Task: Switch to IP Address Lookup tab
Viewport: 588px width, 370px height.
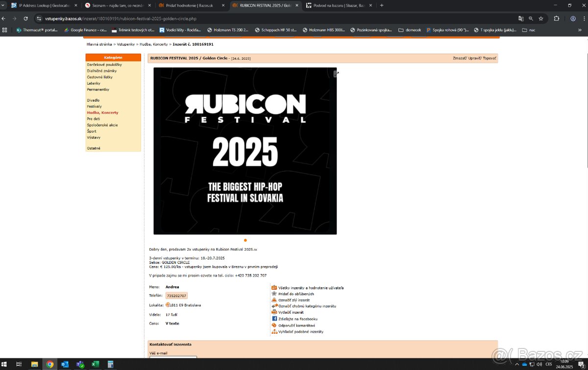Action: click(45, 5)
